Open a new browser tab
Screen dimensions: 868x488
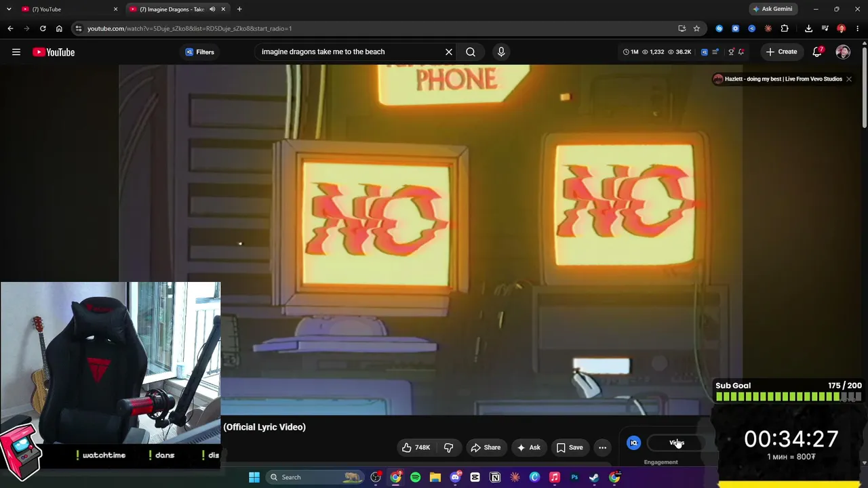pyautogui.click(x=239, y=9)
